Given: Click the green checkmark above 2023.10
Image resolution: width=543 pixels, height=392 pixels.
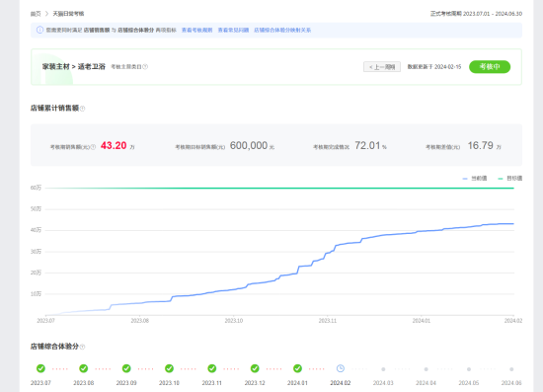Looking at the screenshot, I should tap(169, 368).
